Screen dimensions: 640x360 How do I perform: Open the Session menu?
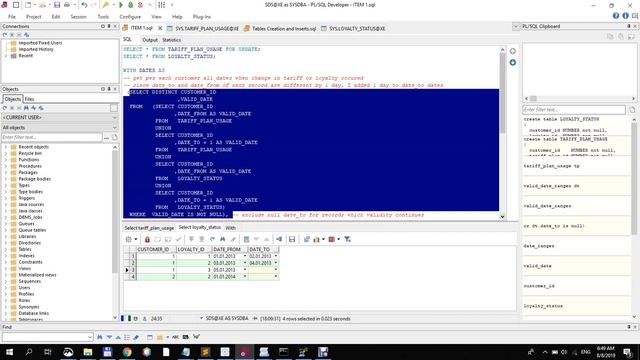[x=78, y=17]
